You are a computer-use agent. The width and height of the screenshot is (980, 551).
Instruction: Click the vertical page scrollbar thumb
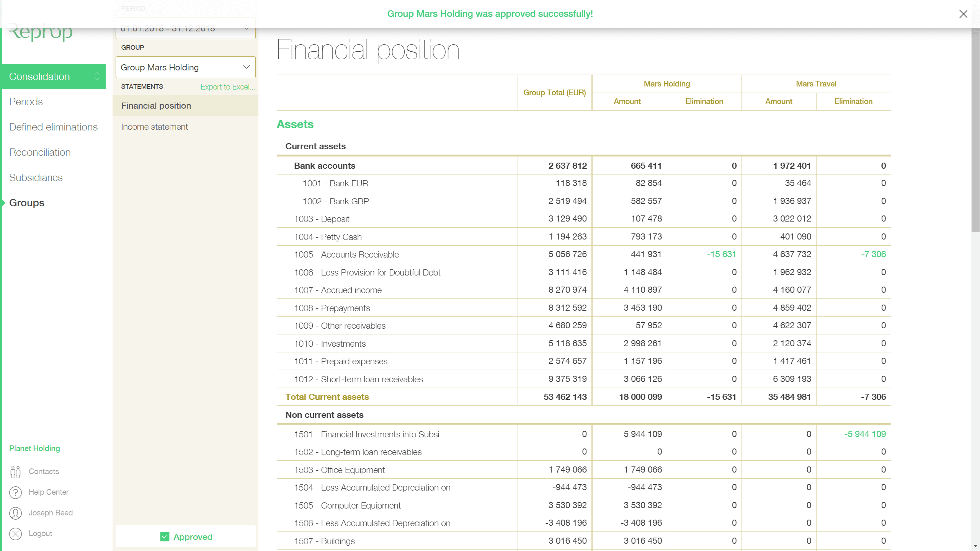pos(975,130)
